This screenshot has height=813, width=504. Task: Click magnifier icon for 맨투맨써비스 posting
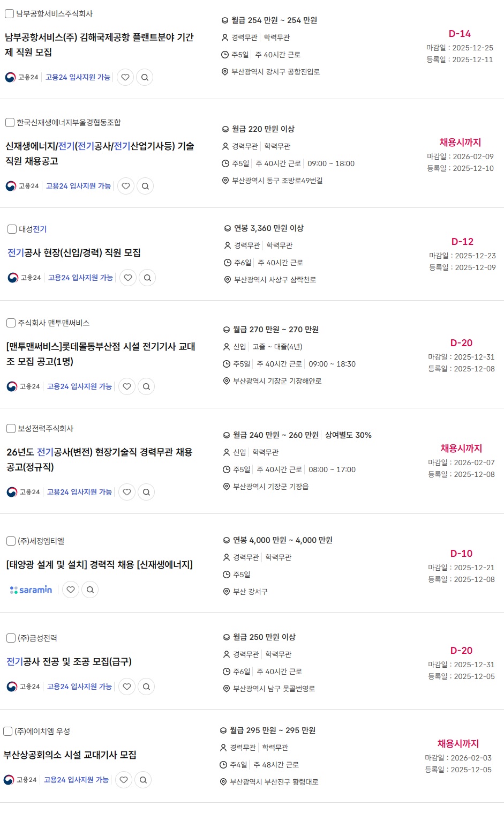coord(146,386)
